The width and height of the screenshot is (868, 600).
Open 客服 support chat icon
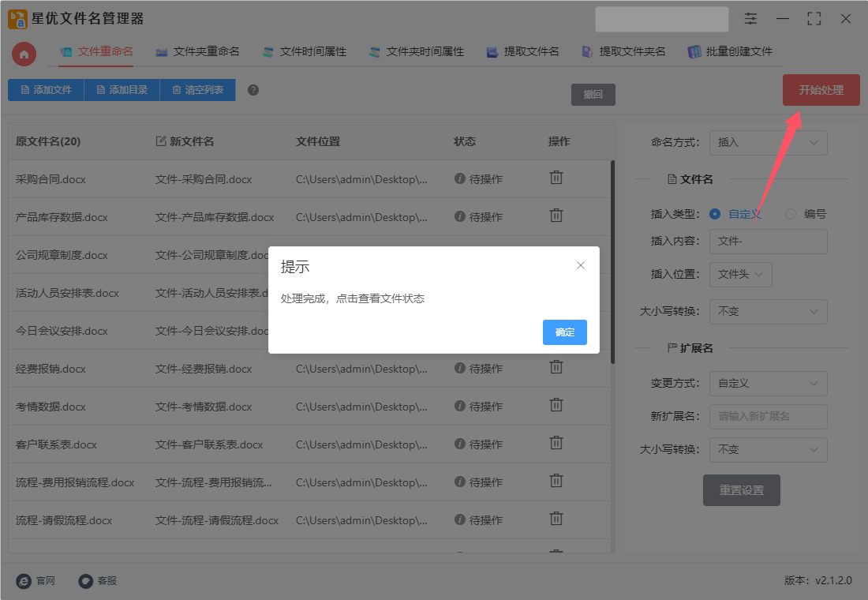(x=86, y=580)
